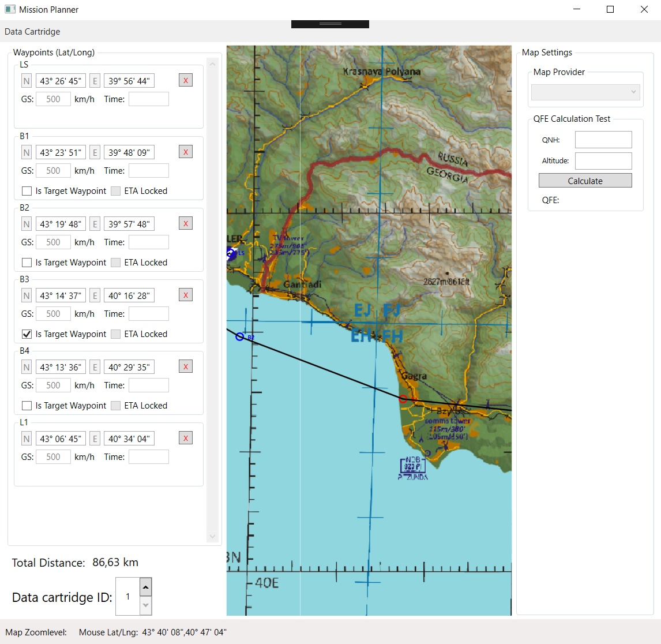Image resolution: width=661 pixels, height=644 pixels.
Task: Decrease the Data cartridge ID value
Action: (145, 605)
